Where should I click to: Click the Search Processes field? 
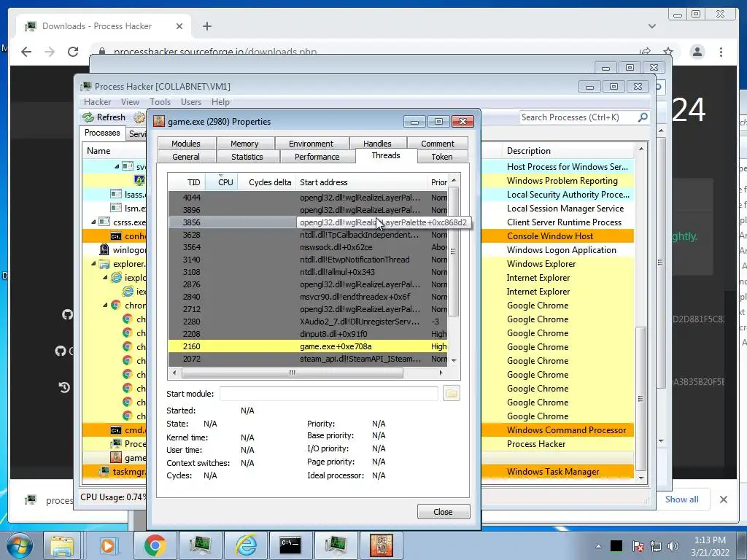pyautogui.click(x=578, y=117)
